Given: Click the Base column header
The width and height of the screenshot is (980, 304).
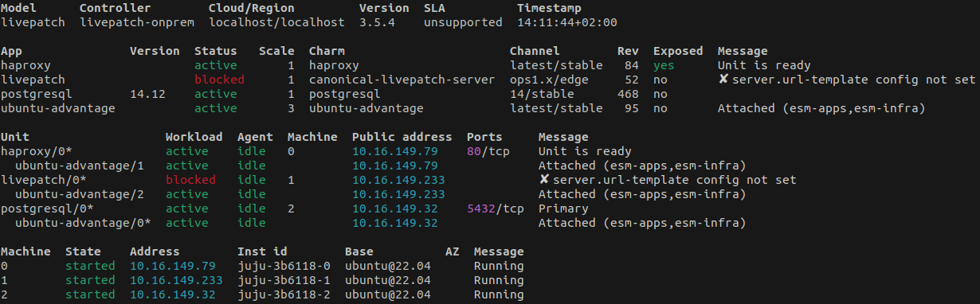Looking at the screenshot, I should [359, 251].
